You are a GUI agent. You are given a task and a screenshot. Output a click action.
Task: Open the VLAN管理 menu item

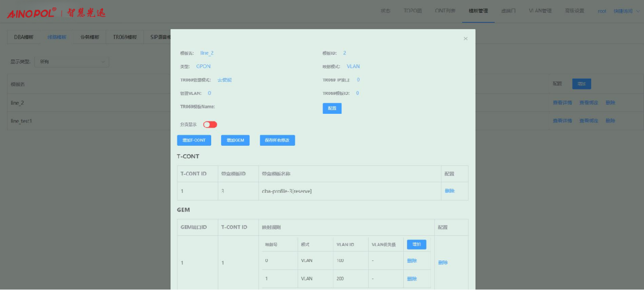click(x=540, y=11)
